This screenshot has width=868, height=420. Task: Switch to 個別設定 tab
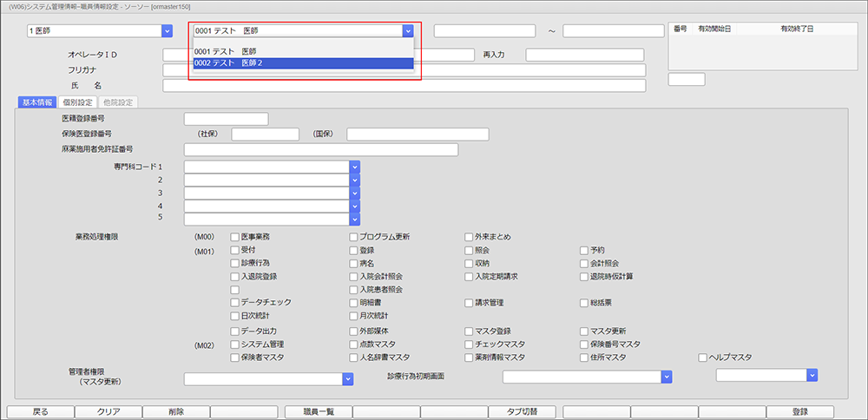77,102
